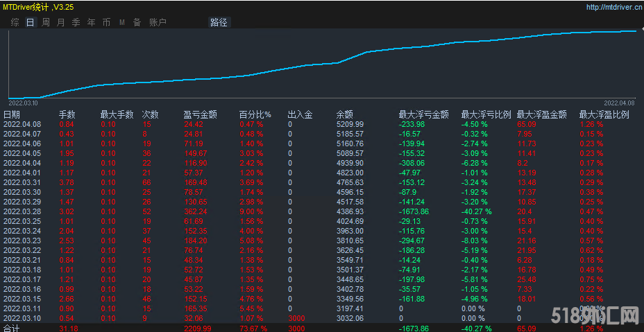Open the http://mtdriver.com link
Viewport: 644px width, 332px height.
611,8
